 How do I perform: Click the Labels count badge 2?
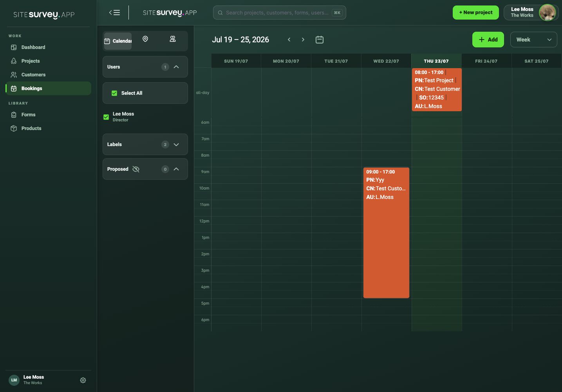[165, 145]
